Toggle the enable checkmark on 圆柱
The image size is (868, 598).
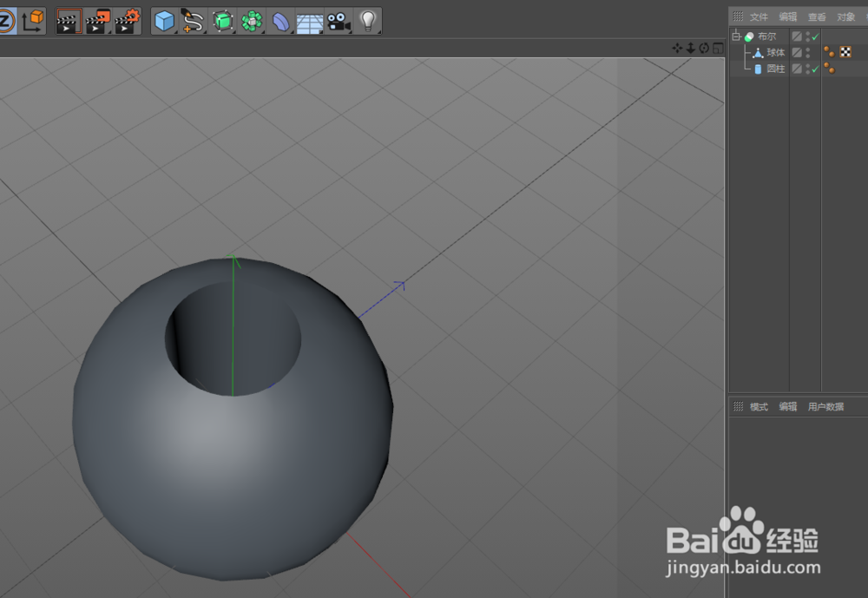(x=814, y=69)
